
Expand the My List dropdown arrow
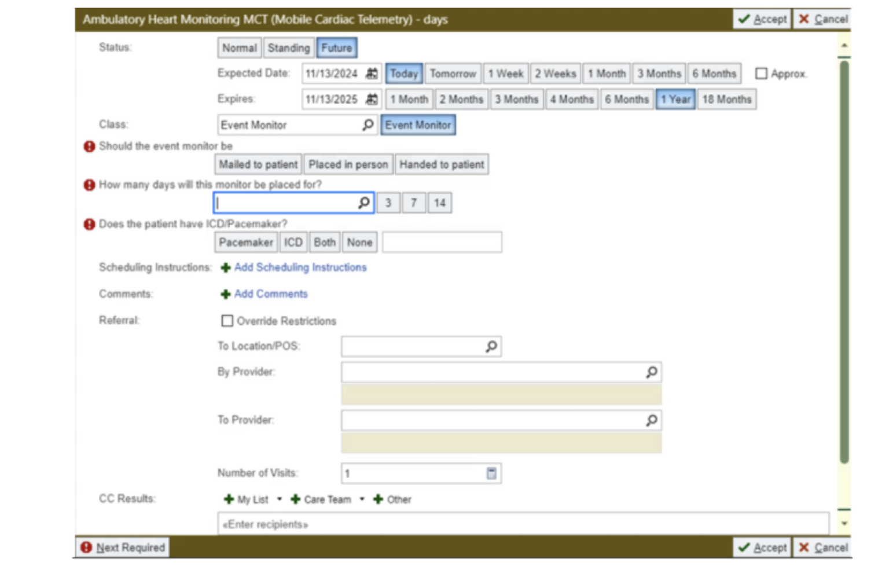280,499
